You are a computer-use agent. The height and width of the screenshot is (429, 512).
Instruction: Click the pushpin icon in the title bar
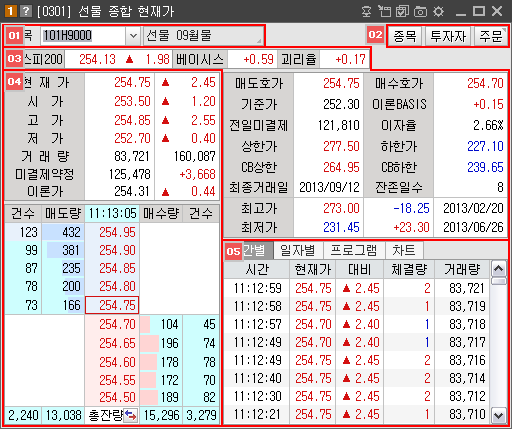(x=367, y=11)
